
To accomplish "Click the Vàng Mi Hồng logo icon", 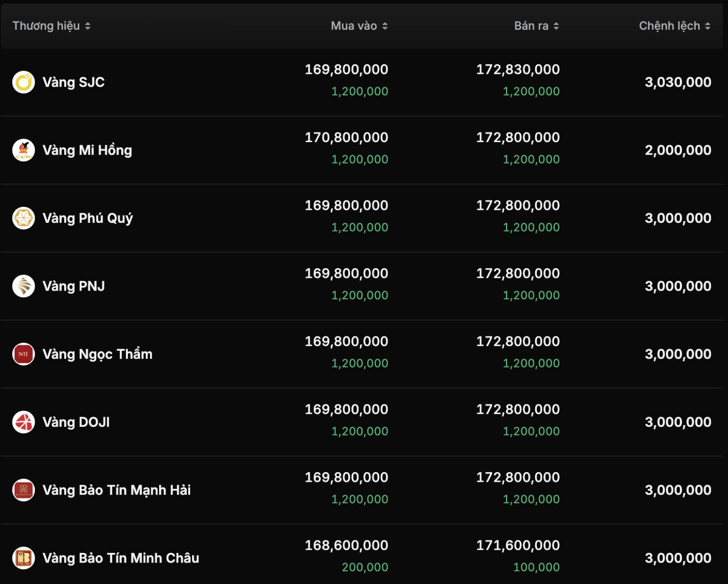I will (23, 150).
